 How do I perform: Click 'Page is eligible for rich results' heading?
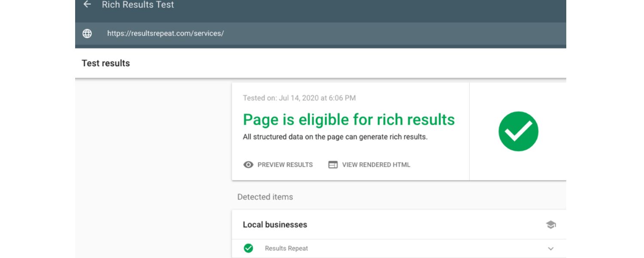pyautogui.click(x=349, y=119)
